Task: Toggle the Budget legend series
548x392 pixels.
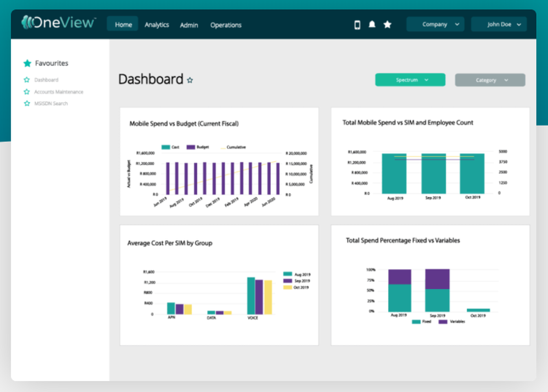Action: pos(197,147)
